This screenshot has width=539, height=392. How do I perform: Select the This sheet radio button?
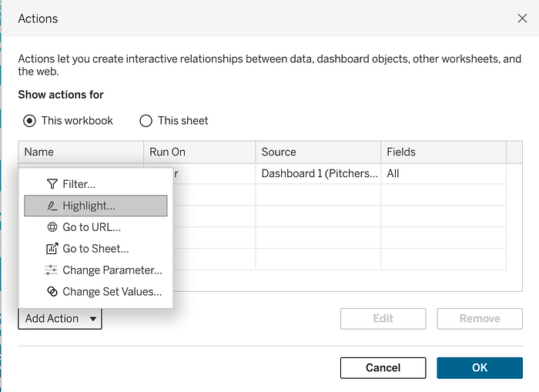(x=146, y=121)
